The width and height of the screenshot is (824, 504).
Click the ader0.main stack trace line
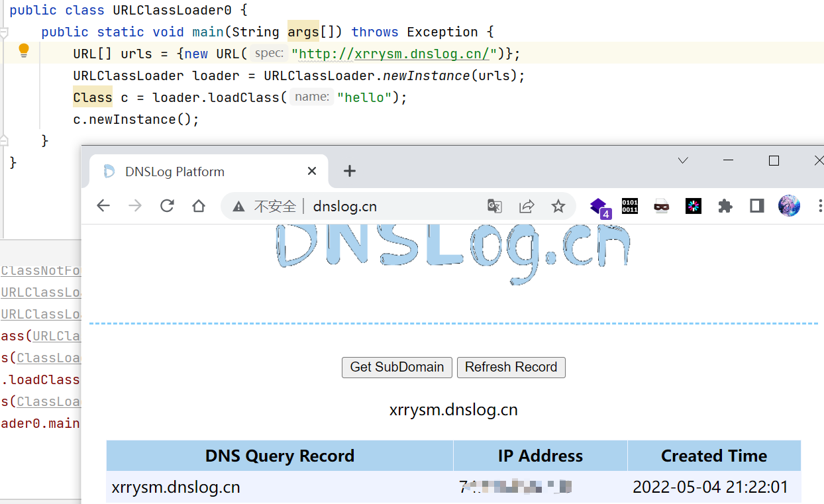click(x=40, y=423)
